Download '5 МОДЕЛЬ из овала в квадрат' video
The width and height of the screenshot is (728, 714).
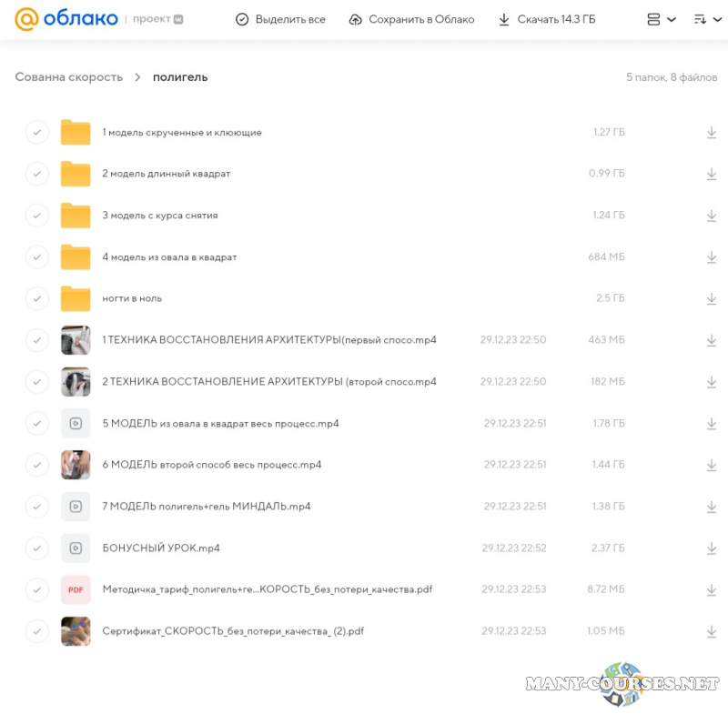point(711,424)
